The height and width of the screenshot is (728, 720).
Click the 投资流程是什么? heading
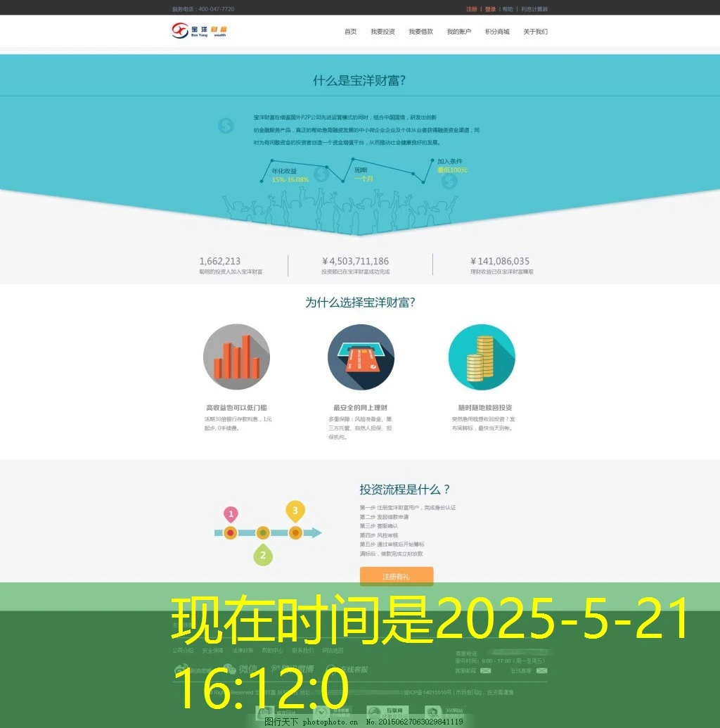[404, 490]
